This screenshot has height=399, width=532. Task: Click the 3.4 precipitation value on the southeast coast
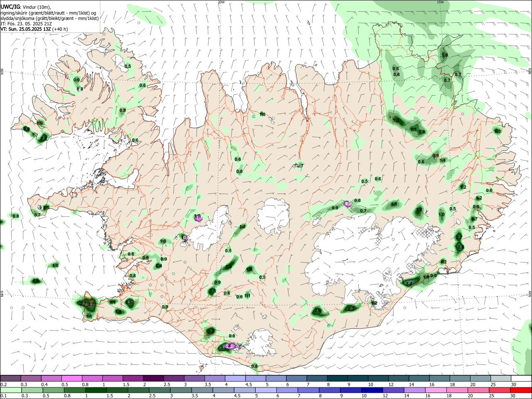point(409,283)
